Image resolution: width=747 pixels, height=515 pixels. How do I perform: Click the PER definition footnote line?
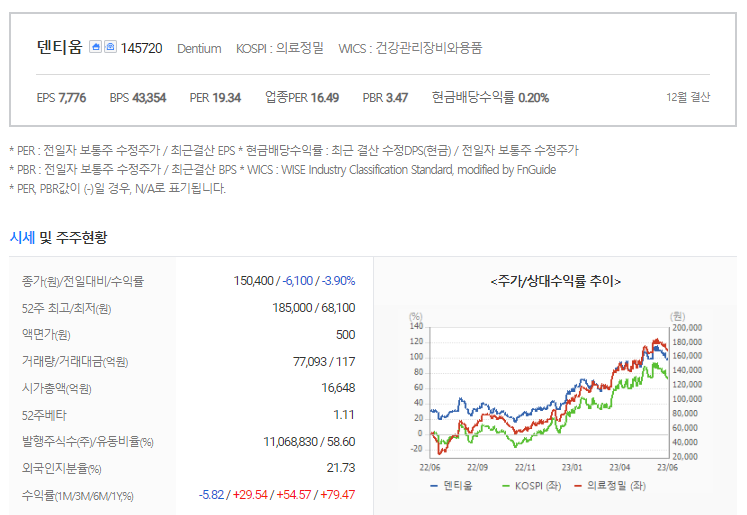pos(294,151)
